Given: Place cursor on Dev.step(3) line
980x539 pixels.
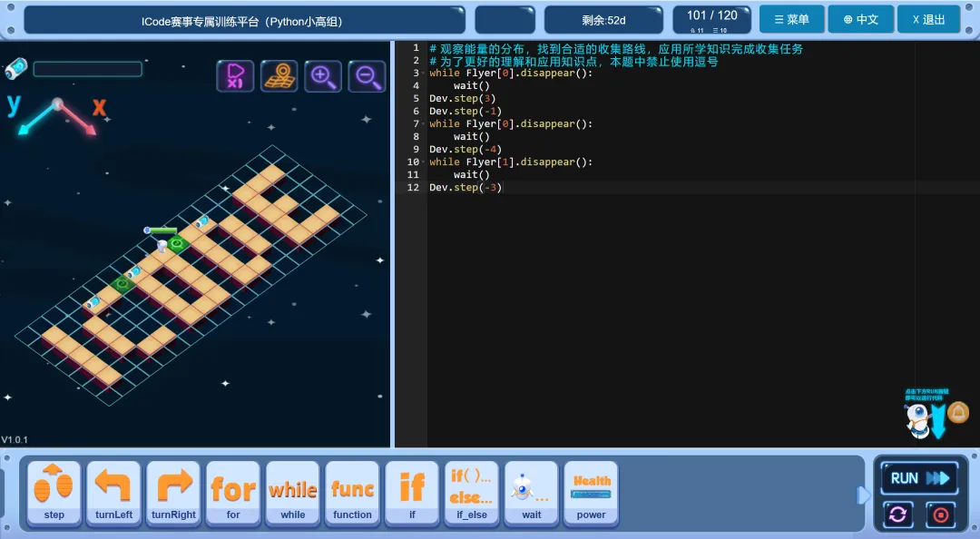Looking at the screenshot, I should [x=462, y=98].
